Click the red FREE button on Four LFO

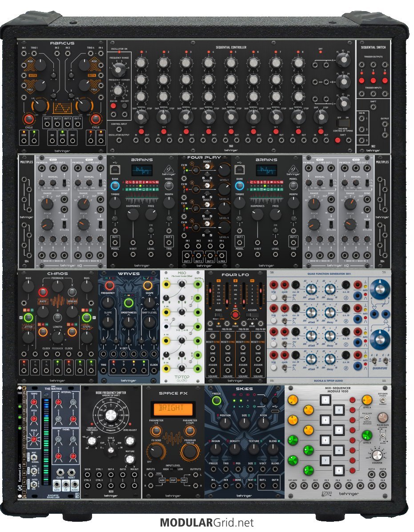(x=235, y=315)
